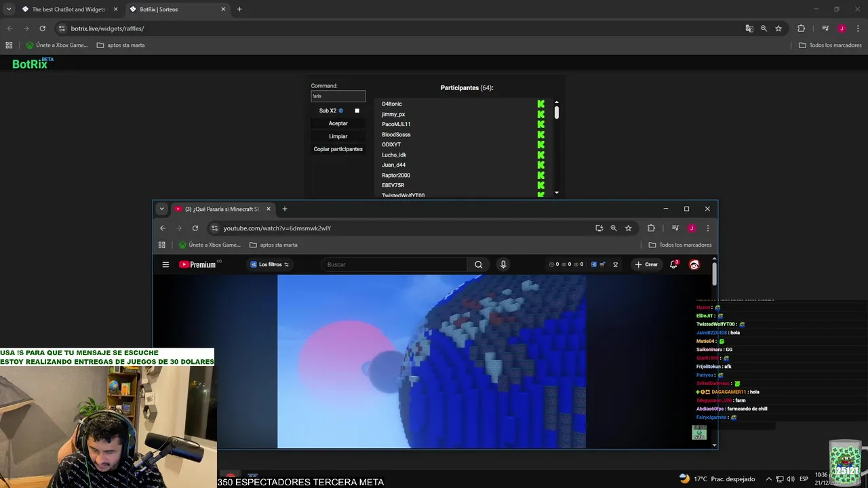Open YouTube notifications bell

tap(673, 264)
